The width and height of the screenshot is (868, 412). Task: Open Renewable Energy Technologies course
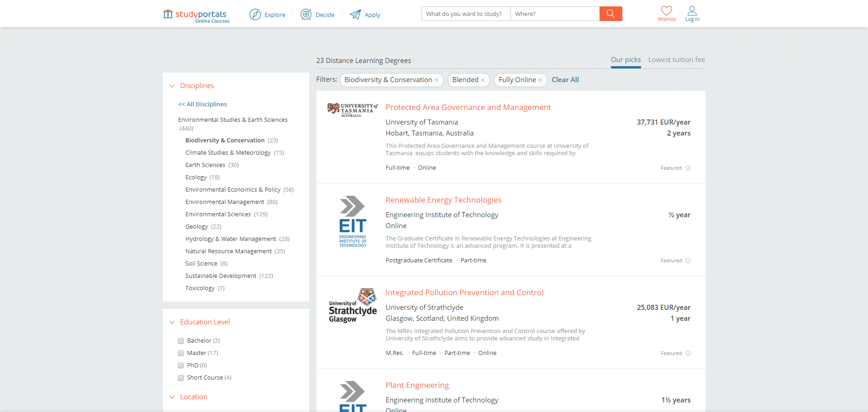443,200
